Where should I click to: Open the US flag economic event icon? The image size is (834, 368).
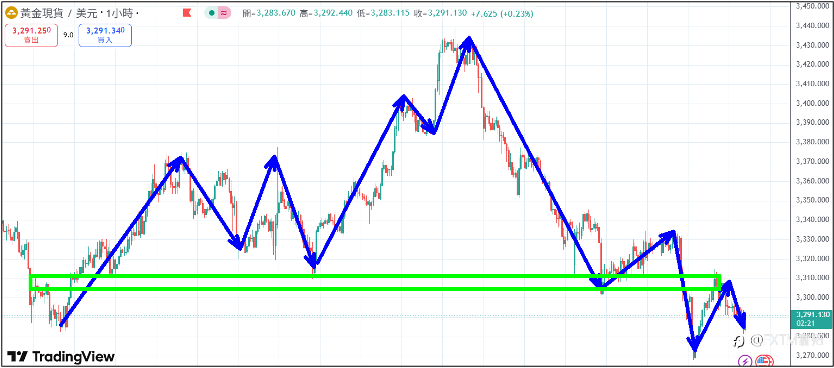tap(762, 361)
